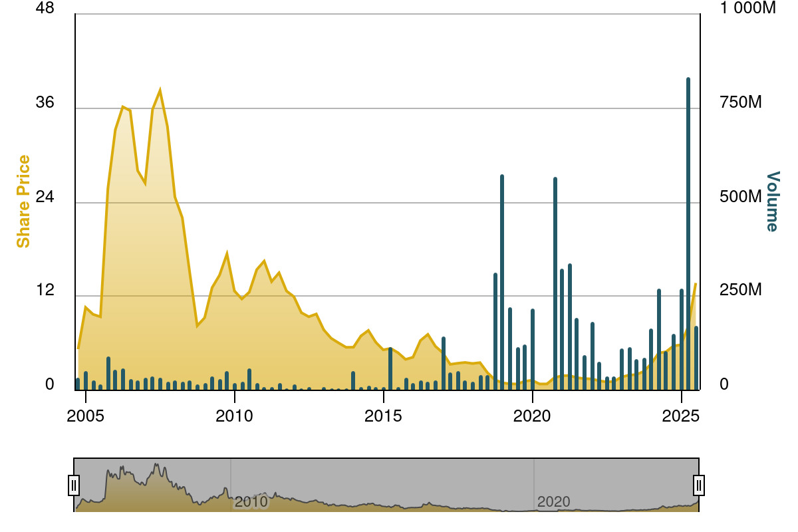Click the right navigator grip
The width and height of the screenshot is (798, 532).
(699, 484)
